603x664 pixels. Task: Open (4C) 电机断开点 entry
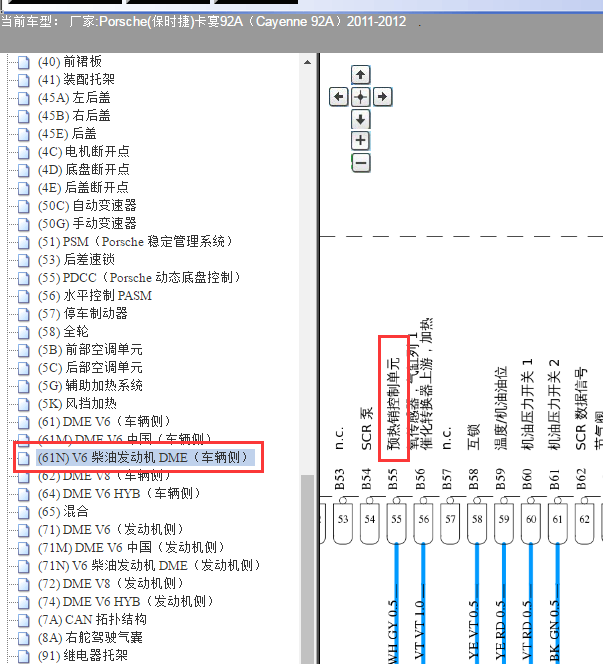pyautogui.click(x=83, y=152)
